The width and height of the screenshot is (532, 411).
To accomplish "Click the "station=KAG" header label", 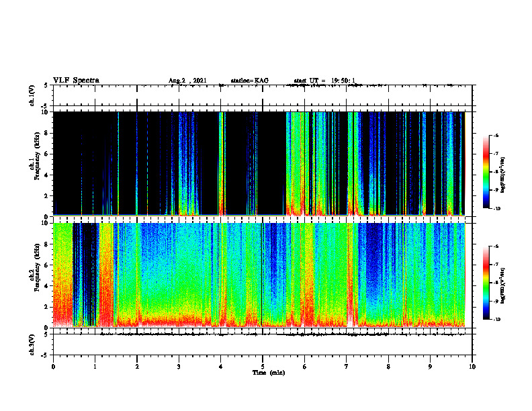I will pos(250,81).
